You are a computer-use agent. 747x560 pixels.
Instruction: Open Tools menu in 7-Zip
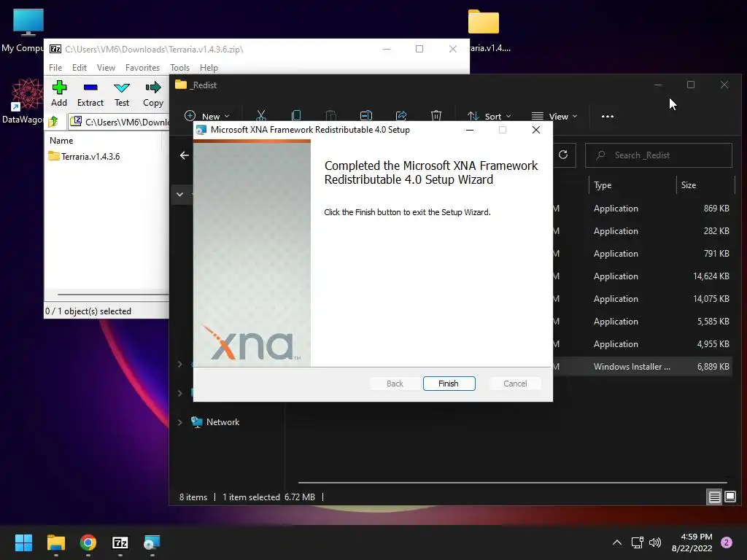click(x=179, y=68)
